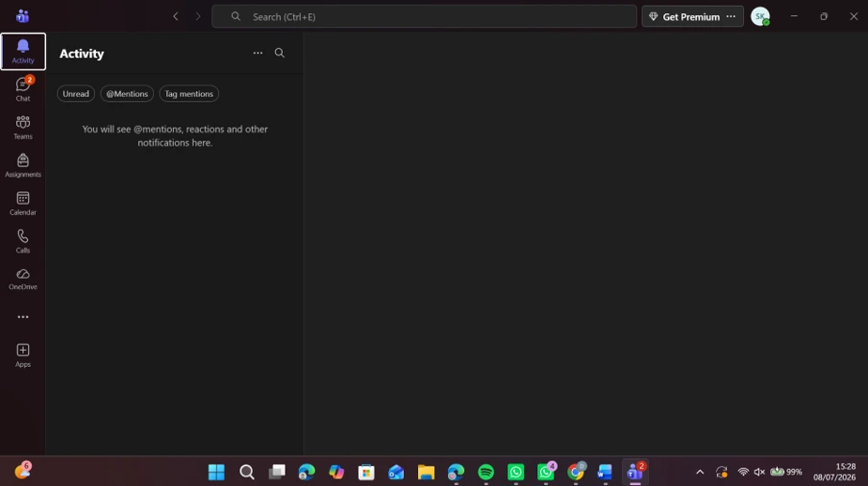Open Google Chrome from taskbar
The image size is (868, 486).
(x=576, y=472)
